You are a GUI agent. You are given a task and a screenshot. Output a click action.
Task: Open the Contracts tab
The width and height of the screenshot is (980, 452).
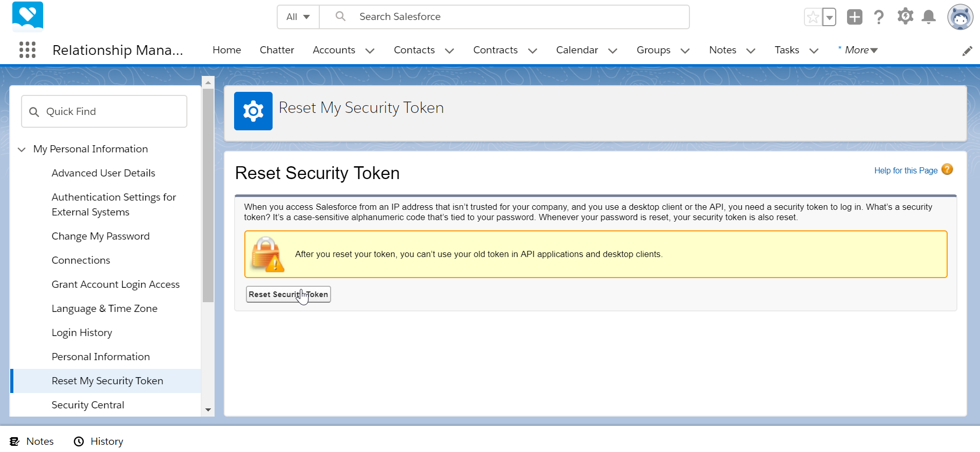pyautogui.click(x=495, y=50)
